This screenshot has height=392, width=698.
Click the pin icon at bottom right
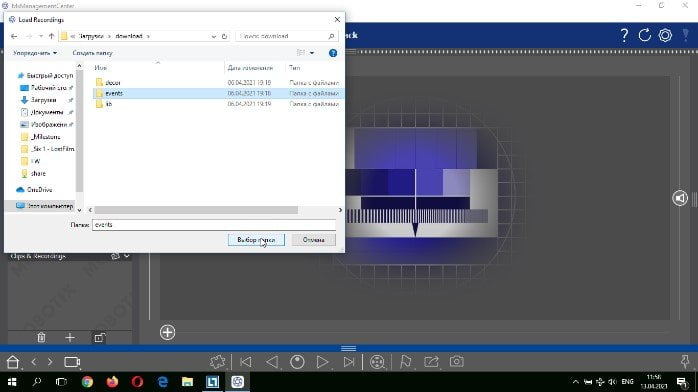pyautogui.click(x=685, y=361)
